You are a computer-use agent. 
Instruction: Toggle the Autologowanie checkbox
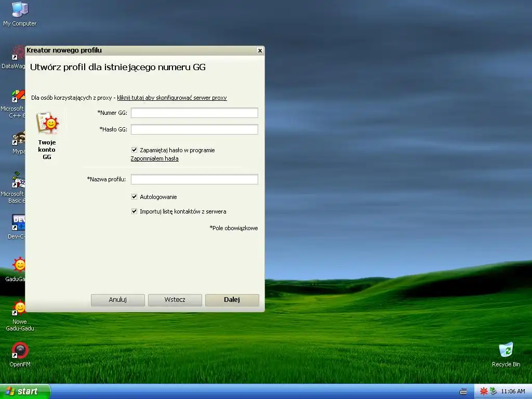click(135, 197)
